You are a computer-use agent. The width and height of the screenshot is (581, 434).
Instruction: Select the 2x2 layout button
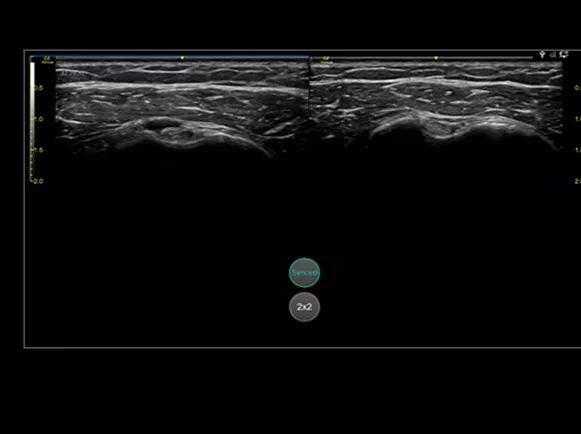click(x=304, y=307)
